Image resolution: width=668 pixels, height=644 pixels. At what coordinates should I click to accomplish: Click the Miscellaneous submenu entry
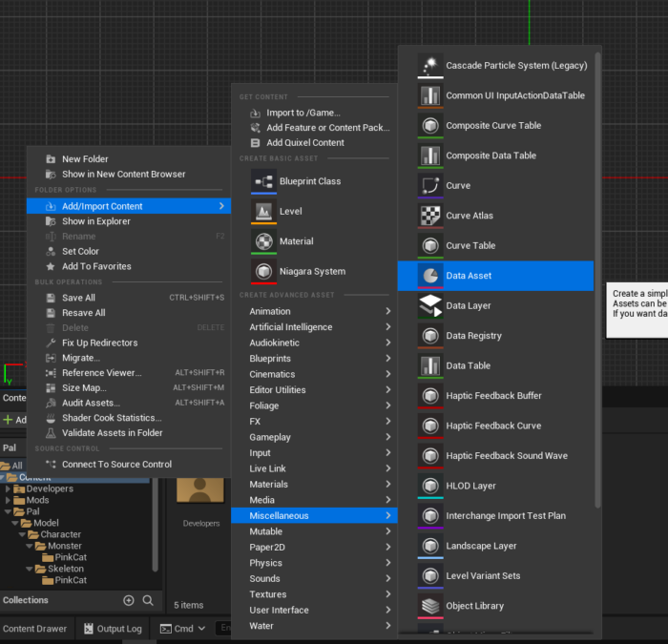[314, 516]
